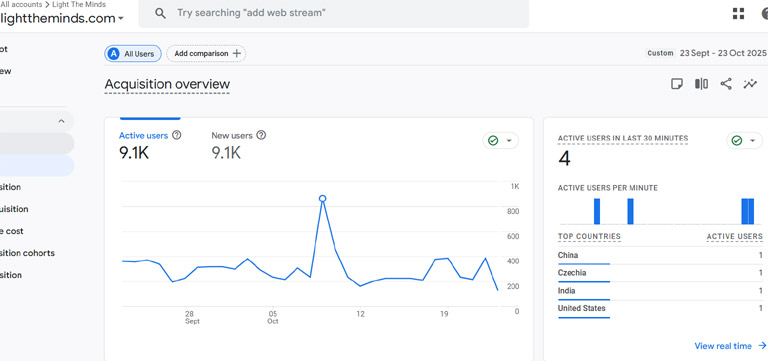Click the View real time arrow
Image resolution: width=768 pixels, height=361 pixels.
click(x=762, y=346)
